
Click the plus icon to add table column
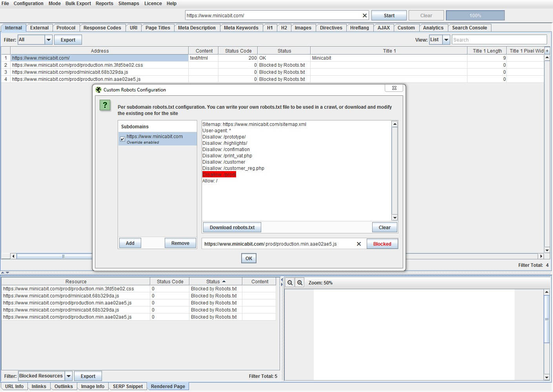click(x=547, y=51)
